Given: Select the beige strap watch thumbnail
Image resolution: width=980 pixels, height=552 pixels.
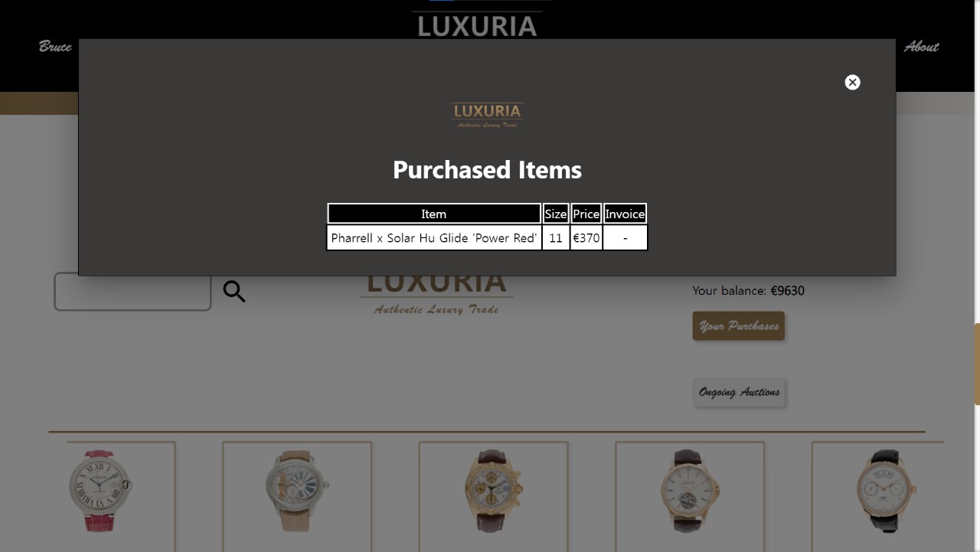Looking at the screenshot, I should coord(297,491).
